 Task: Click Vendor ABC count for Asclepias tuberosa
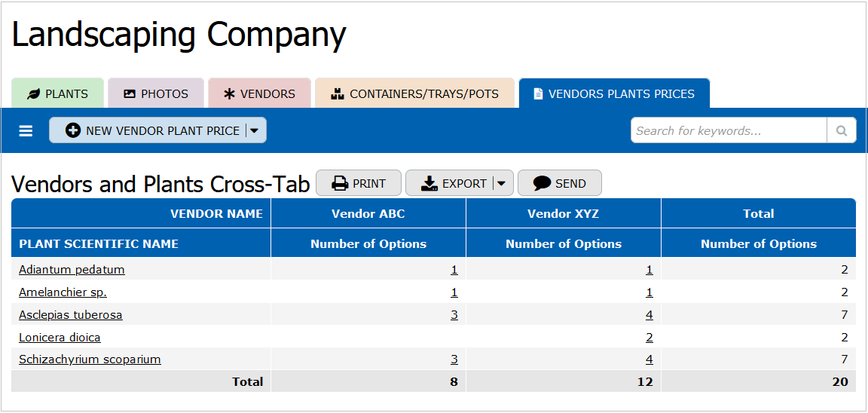pyautogui.click(x=454, y=314)
